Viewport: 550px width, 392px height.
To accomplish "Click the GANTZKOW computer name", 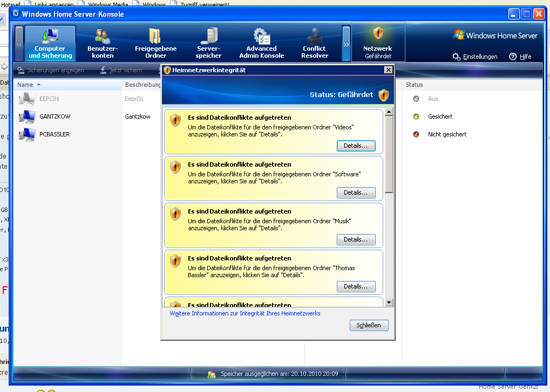I will click(55, 116).
